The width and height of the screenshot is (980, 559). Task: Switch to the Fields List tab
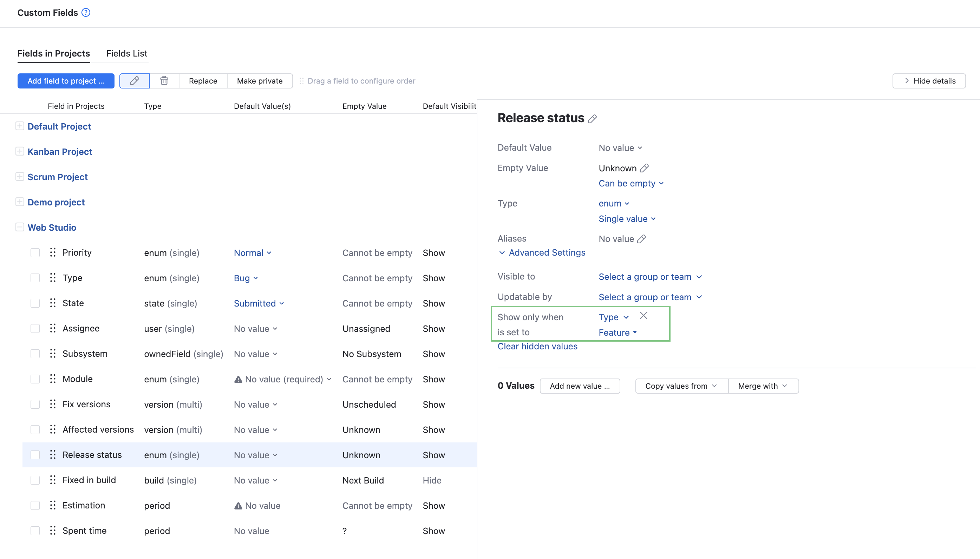pyautogui.click(x=127, y=53)
